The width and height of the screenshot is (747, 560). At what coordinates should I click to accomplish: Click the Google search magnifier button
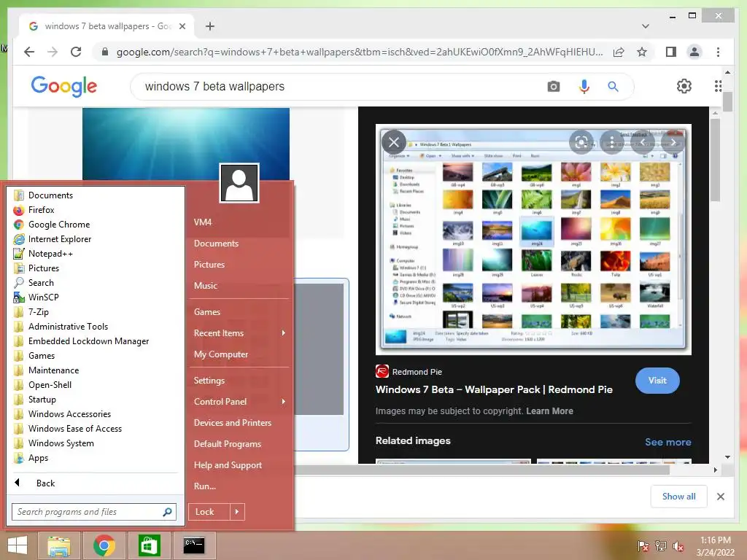click(x=613, y=87)
